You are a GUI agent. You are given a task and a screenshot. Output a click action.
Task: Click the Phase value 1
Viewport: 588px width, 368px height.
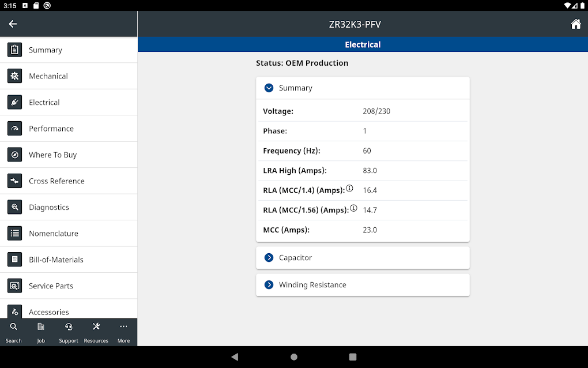point(364,131)
